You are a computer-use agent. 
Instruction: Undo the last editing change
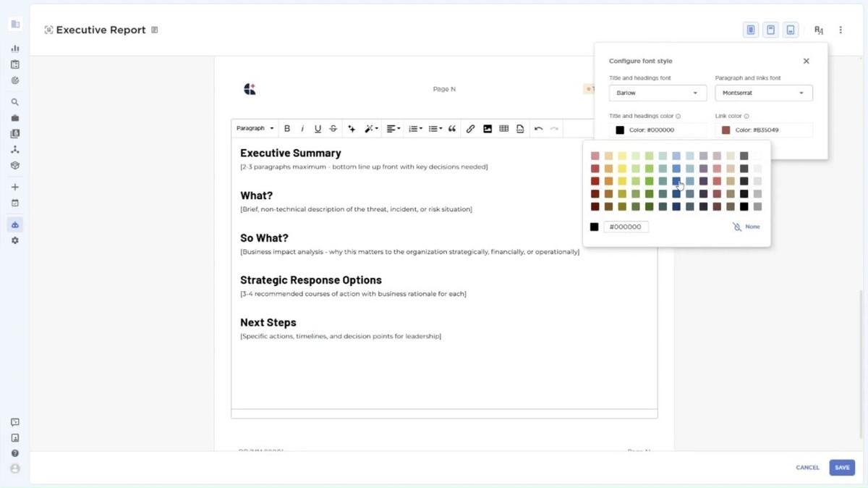[539, 128]
